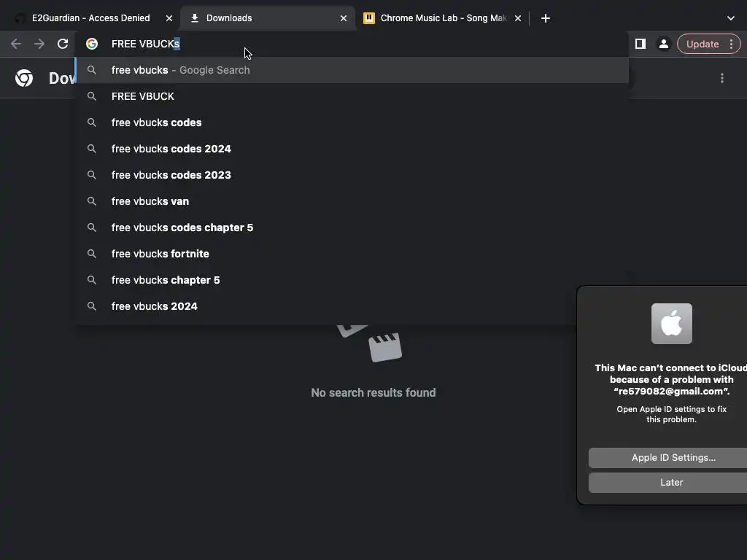
Task: Select the 'free vbucks van' suggestion
Action: 352,201
